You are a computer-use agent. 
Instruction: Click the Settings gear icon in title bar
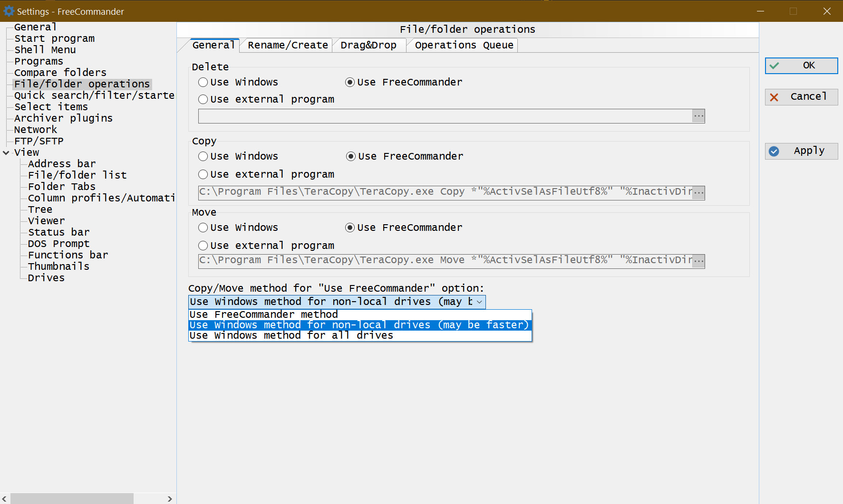tap(9, 11)
